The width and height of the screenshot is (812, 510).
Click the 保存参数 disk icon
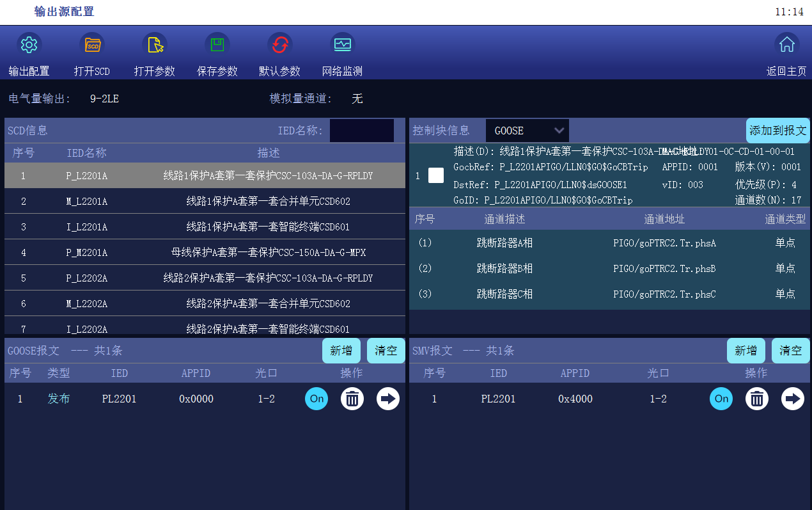pyautogui.click(x=217, y=45)
